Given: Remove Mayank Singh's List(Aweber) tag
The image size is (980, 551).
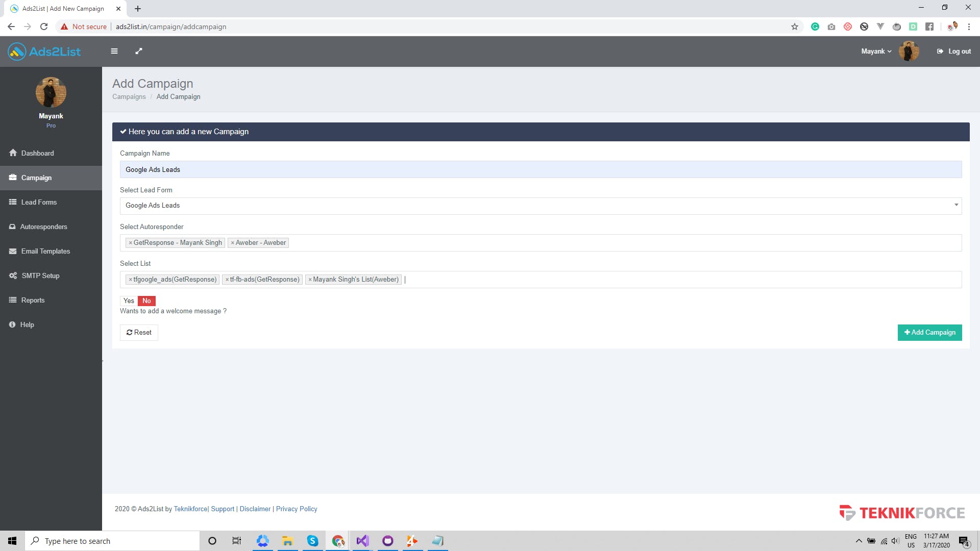Looking at the screenshot, I should (310, 280).
